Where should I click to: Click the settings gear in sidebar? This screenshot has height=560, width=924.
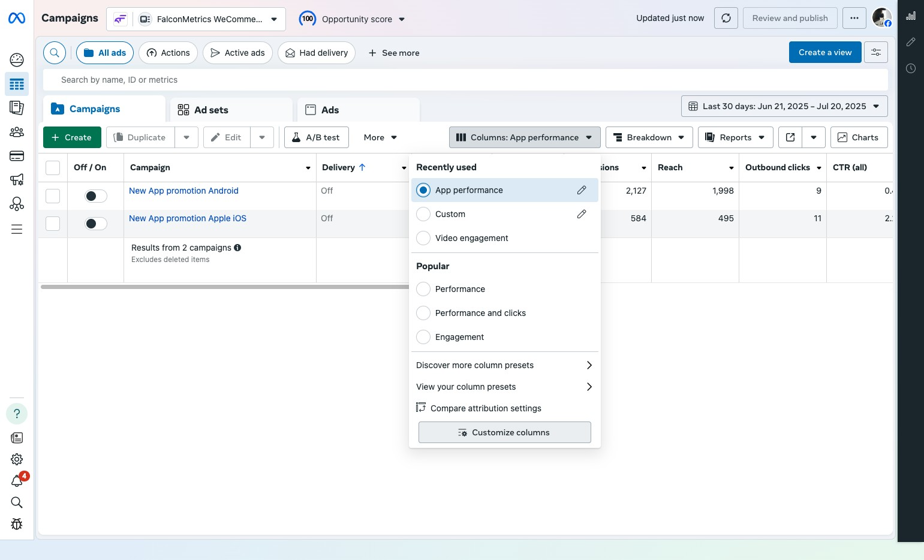pyautogui.click(x=17, y=459)
